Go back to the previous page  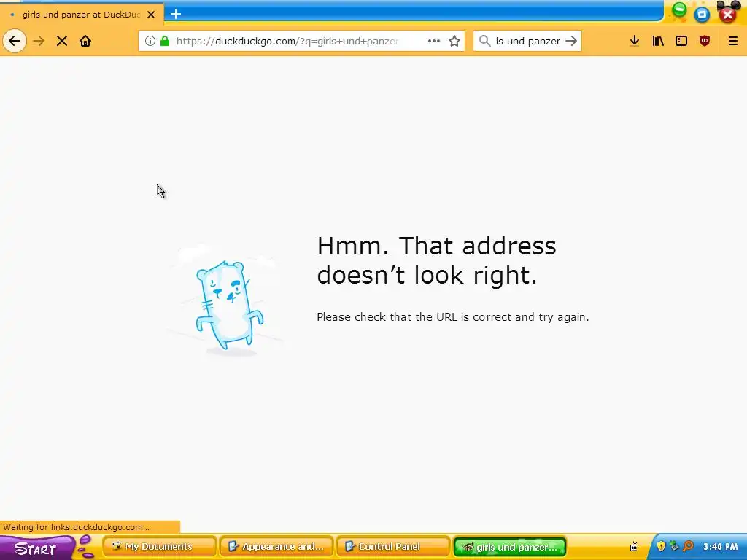point(15,41)
